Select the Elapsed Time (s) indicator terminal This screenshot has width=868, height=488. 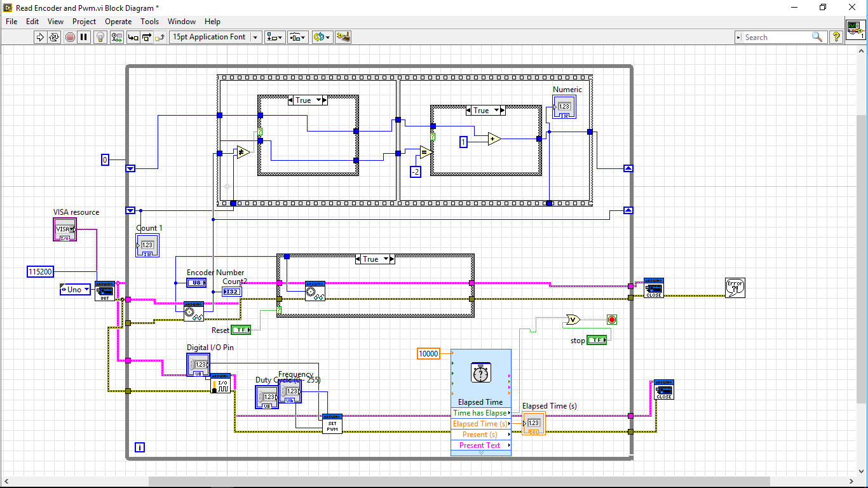click(534, 423)
